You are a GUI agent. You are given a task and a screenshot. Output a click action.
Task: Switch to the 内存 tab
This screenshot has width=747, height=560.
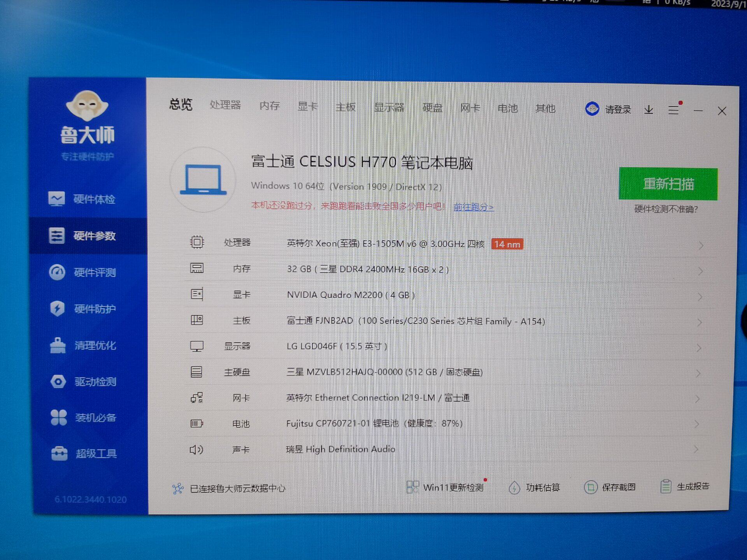click(x=270, y=106)
